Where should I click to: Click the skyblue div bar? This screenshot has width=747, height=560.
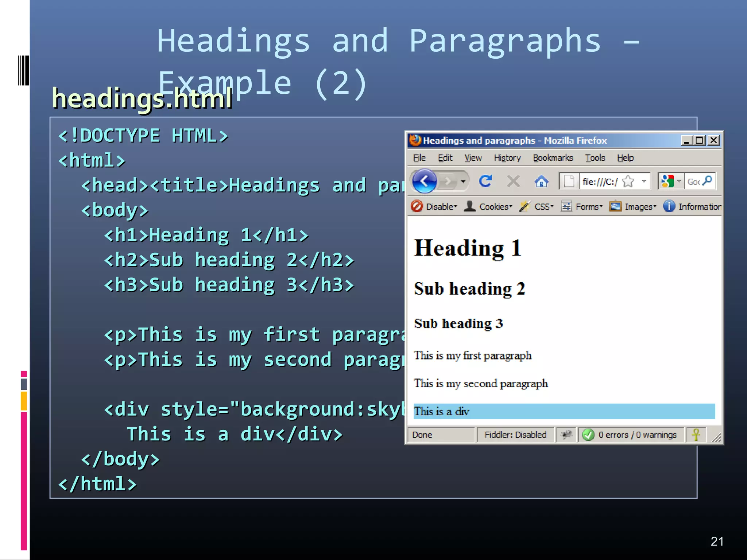(x=564, y=411)
